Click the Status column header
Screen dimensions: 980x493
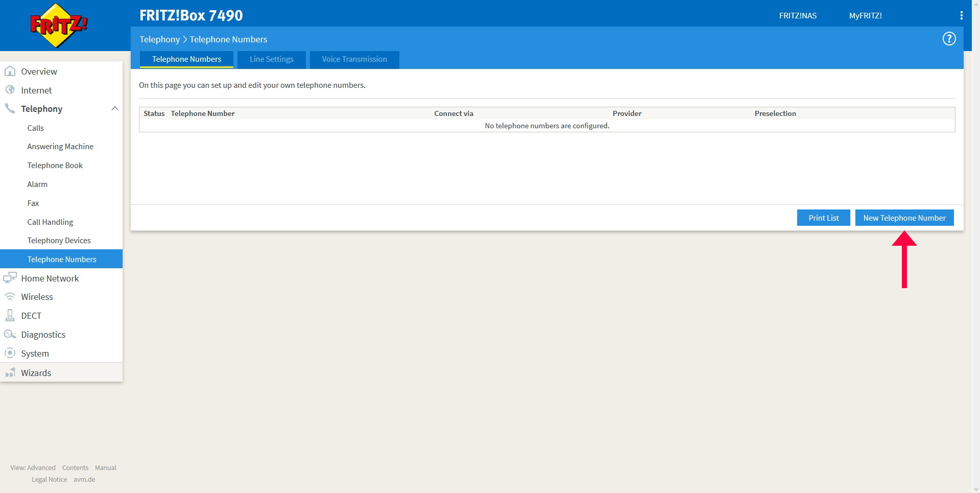click(x=154, y=113)
